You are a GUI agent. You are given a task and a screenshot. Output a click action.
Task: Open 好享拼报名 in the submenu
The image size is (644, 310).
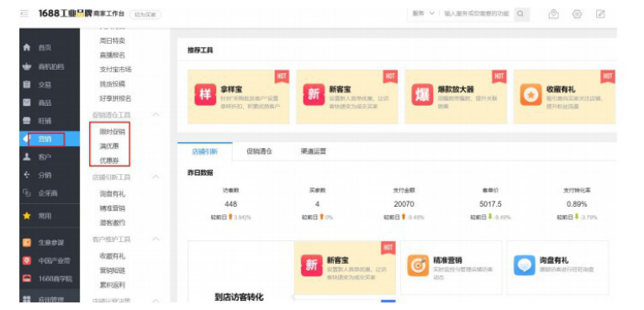pos(115,98)
